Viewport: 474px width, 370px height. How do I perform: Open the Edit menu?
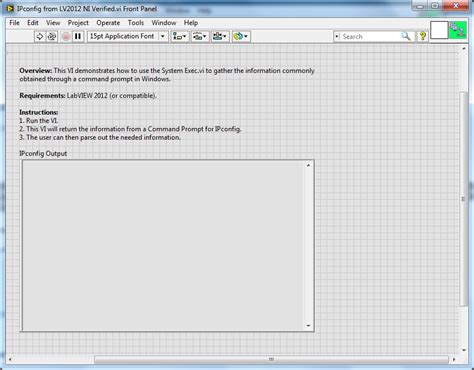[33, 23]
